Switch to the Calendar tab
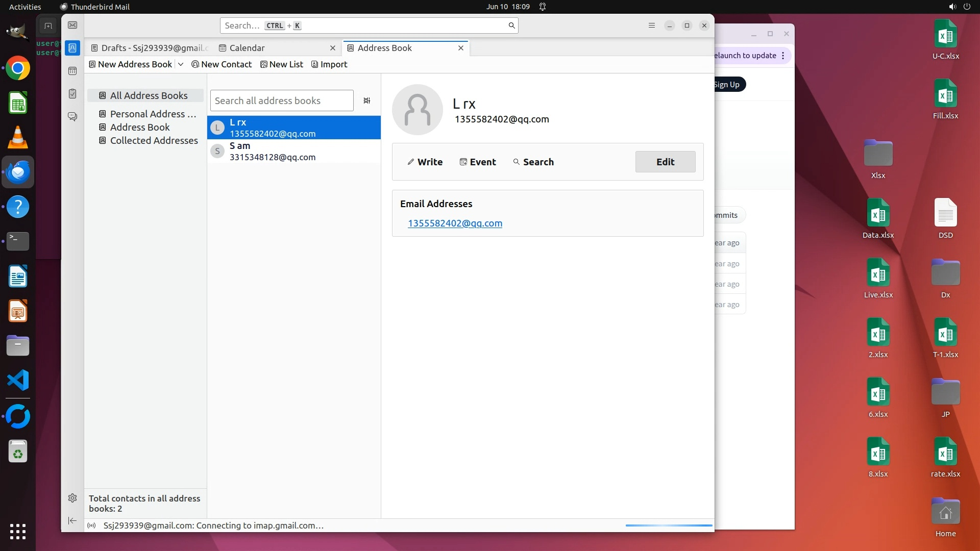980x551 pixels. 247,48
